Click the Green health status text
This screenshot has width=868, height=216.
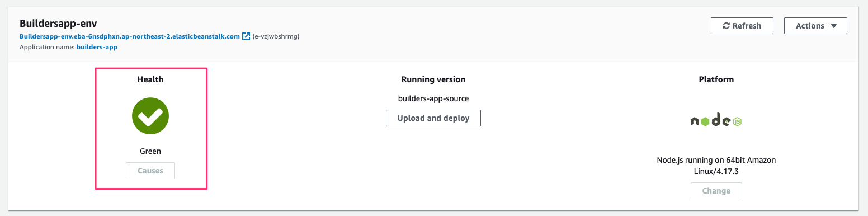tap(150, 151)
